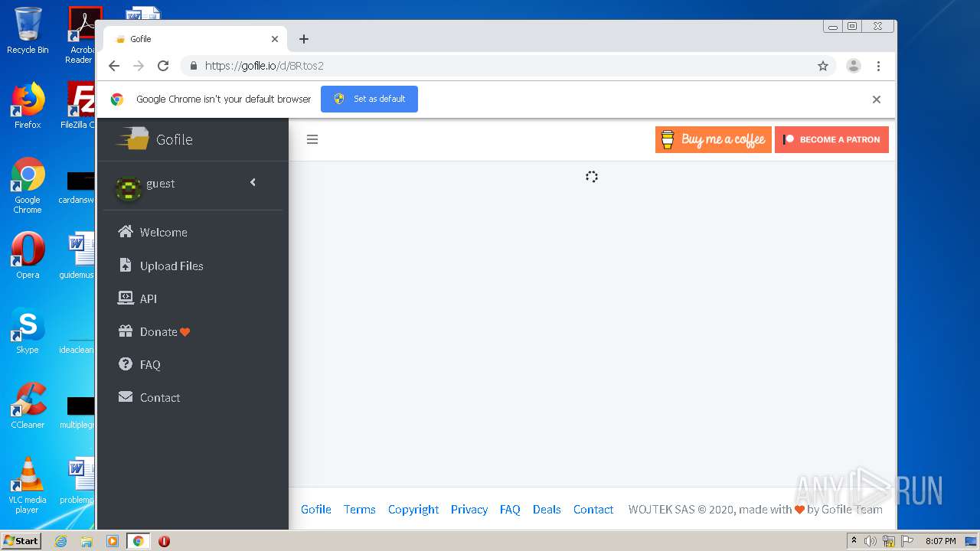980x551 pixels.
Task: Open the FAQ footer link
Action: pyautogui.click(x=510, y=510)
